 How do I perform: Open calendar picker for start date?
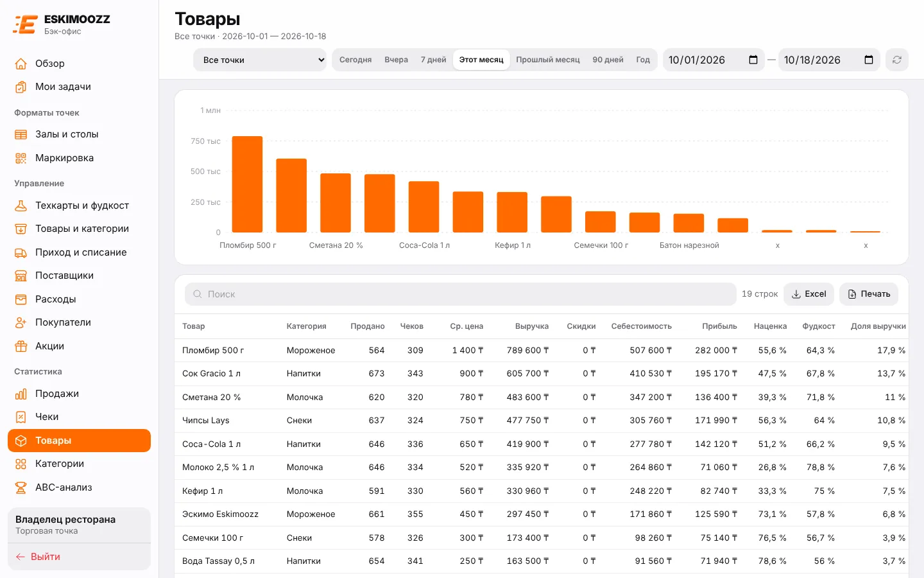click(753, 60)
